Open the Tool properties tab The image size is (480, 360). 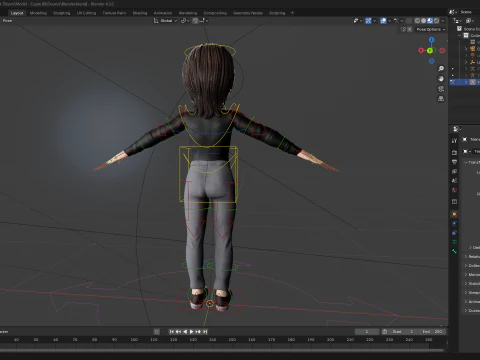(x=454, y=141)
